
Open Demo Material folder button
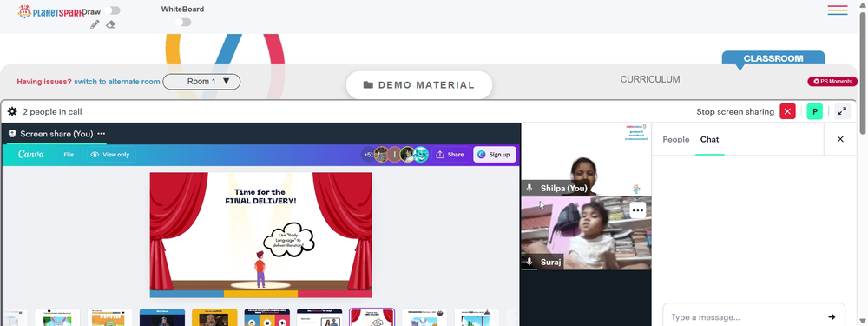[x=419, y=85]
